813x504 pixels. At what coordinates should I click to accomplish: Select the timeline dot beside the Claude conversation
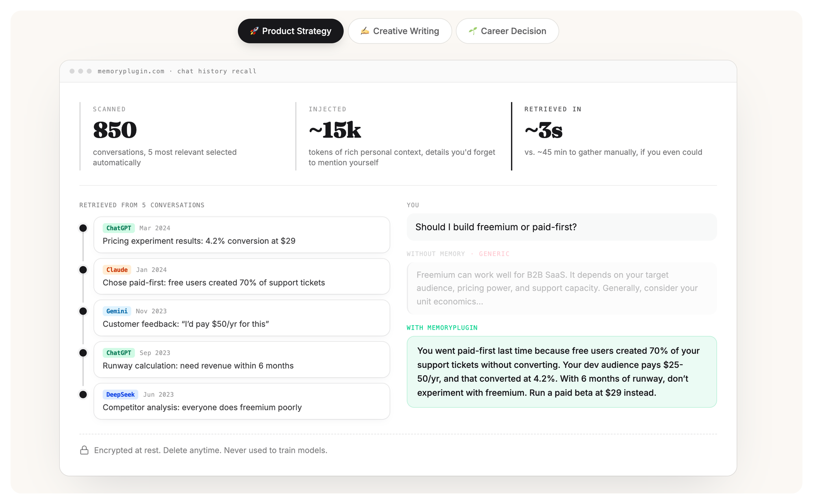[83, 269]
